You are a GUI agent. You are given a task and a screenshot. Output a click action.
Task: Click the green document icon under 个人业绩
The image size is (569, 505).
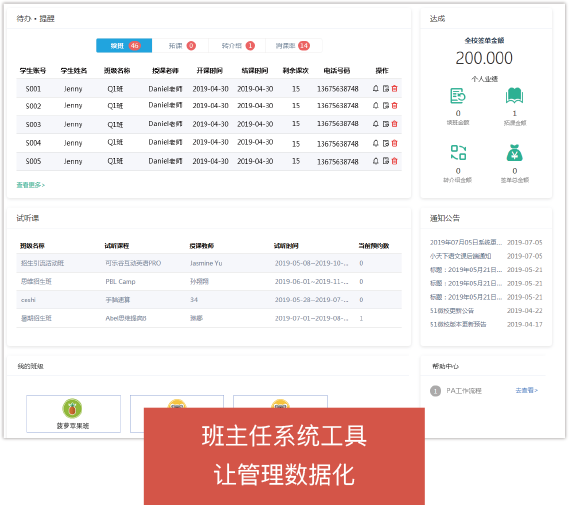(x=458, y=96)
